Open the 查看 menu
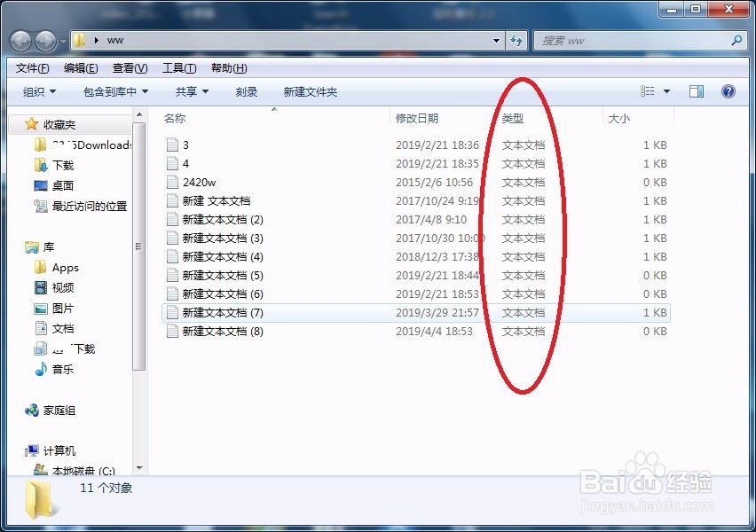The height and width of the screenshot is (532, 756). click(x=127, y=67)
